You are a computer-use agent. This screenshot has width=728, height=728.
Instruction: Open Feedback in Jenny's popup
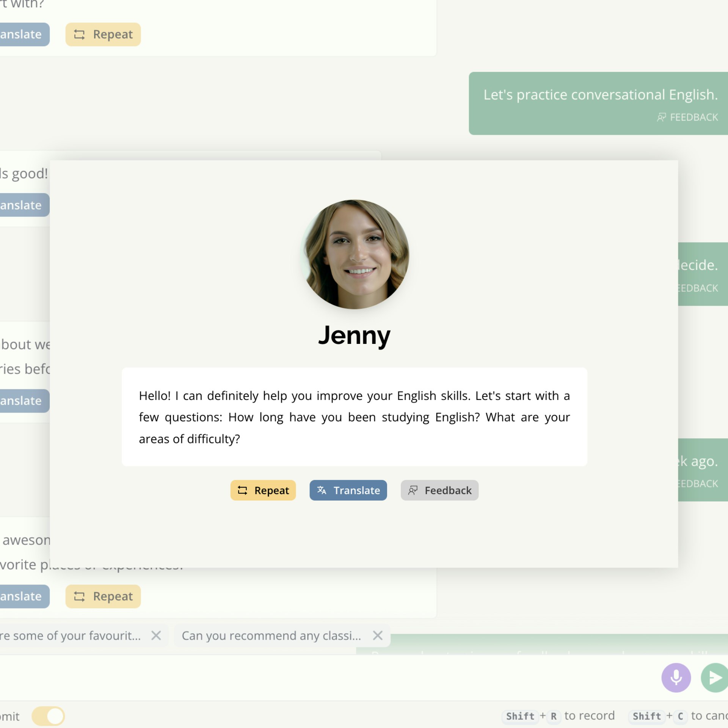439,490
